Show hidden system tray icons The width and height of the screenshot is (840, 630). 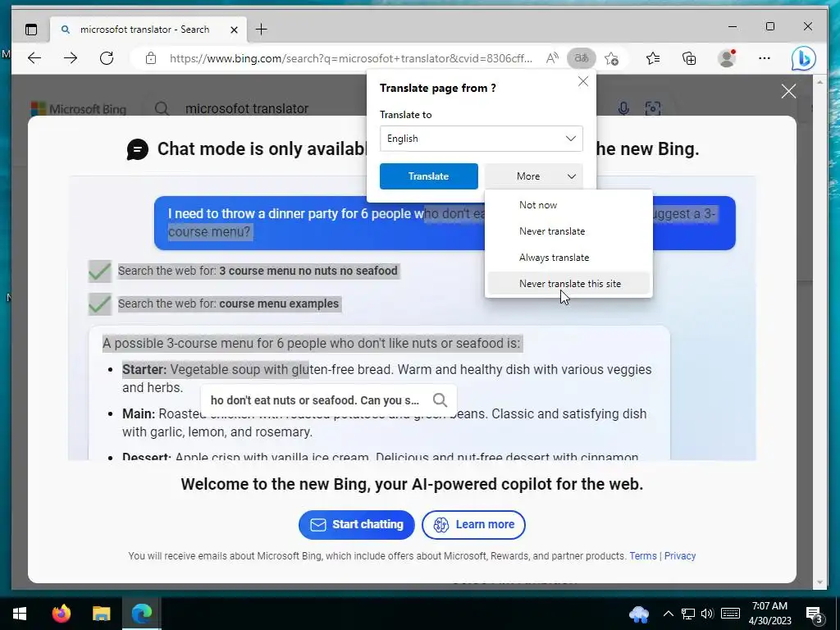click(x=668, y=614)
